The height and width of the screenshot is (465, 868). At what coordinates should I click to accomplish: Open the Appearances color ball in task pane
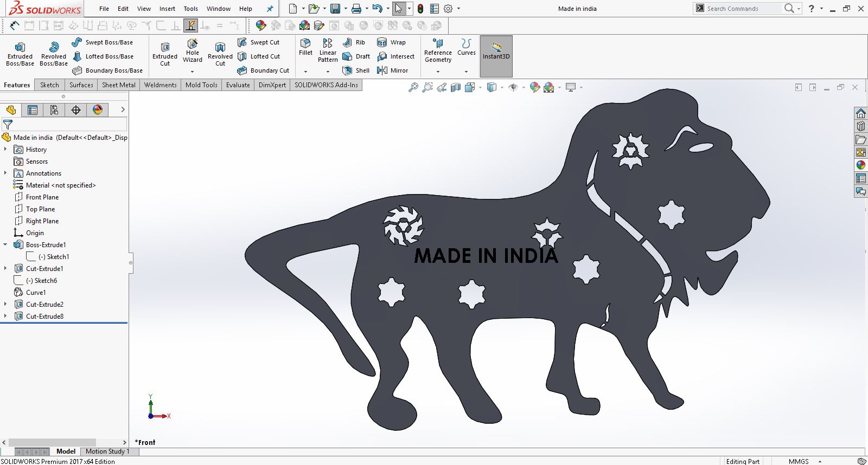861,165
